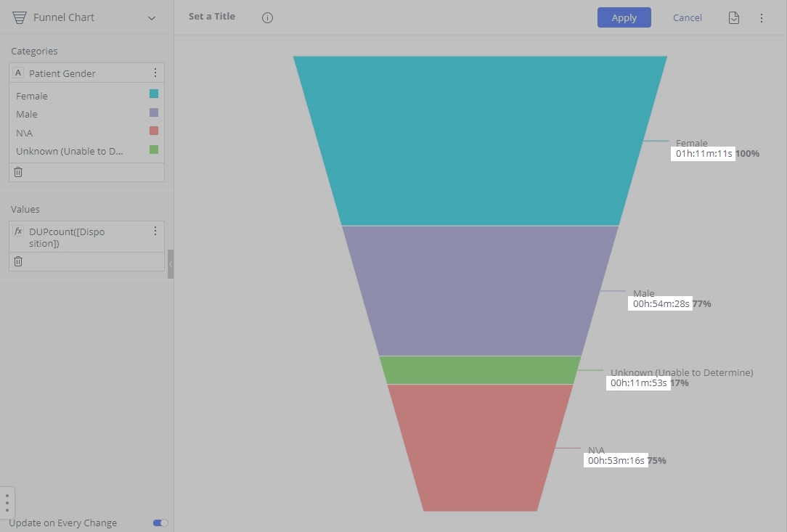This screenshot has width=787, height=532.
Task: Click the Values section heading
Action: (x=25, y=209)
